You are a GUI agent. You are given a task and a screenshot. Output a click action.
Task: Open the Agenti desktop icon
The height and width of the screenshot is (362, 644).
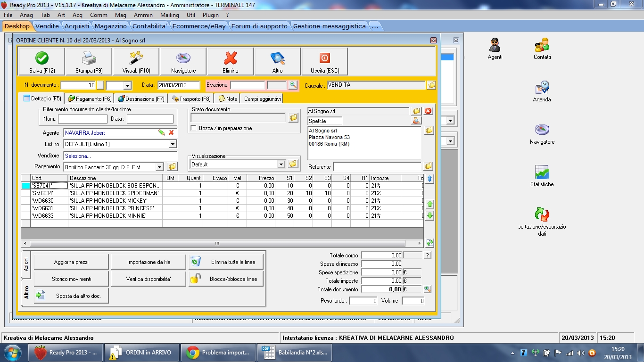click(495, 45)
